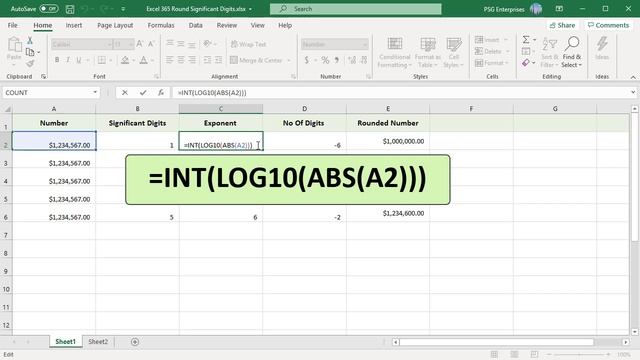Click the Delete cells button
640x360 pixels.
click(488, 51)
